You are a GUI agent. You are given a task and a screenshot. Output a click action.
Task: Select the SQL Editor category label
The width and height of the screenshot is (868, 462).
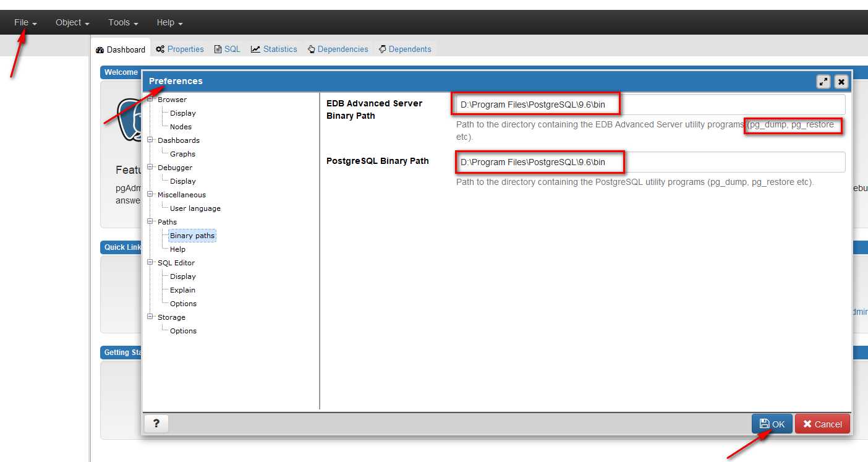point(176,263)
